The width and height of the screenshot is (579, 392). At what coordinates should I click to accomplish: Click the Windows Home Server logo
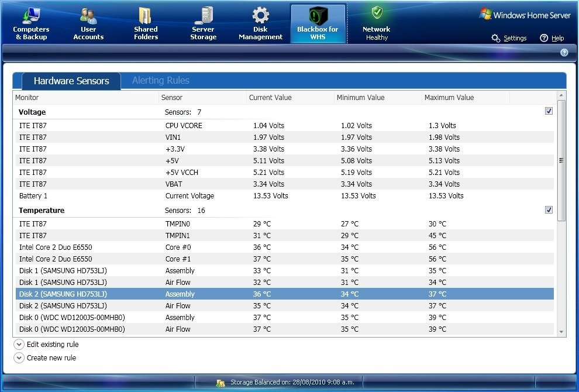click(x=525, y=15)
